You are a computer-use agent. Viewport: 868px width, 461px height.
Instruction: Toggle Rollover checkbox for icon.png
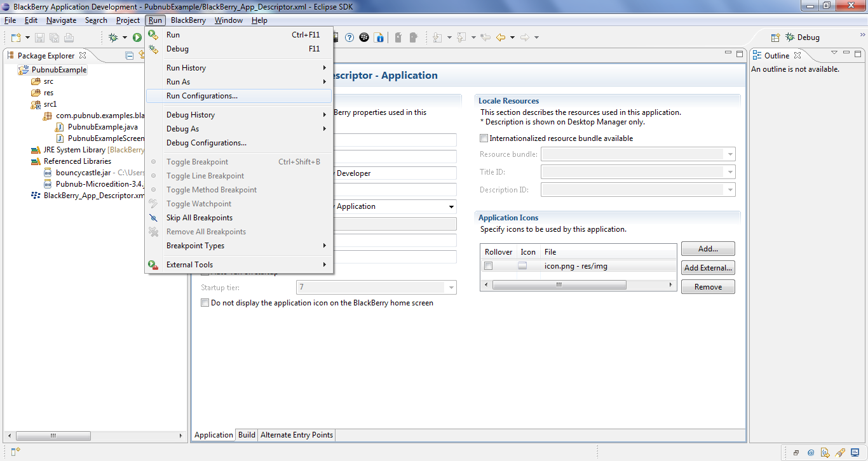(488, 266)
